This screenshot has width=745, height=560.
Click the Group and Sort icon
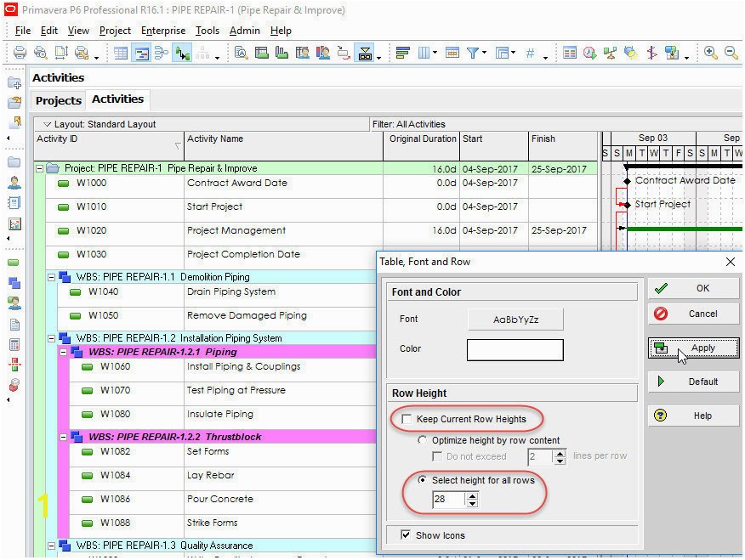503,53
